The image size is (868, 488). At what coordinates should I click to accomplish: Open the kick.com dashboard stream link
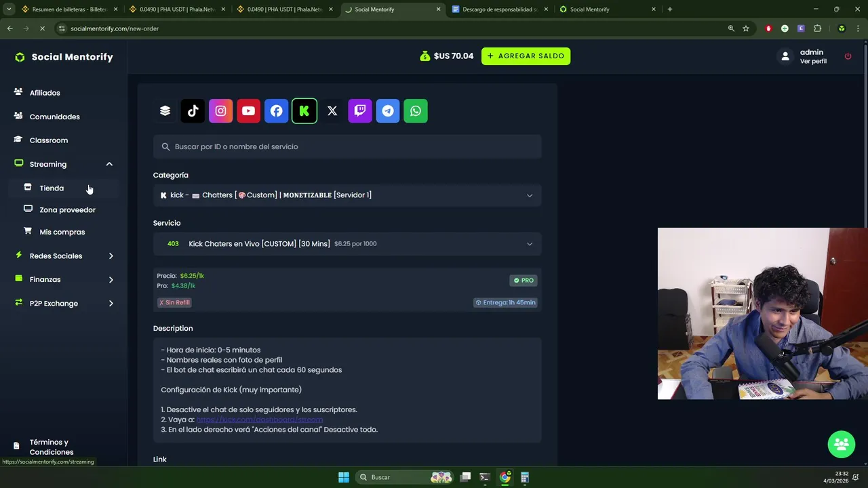pos(260,420)
